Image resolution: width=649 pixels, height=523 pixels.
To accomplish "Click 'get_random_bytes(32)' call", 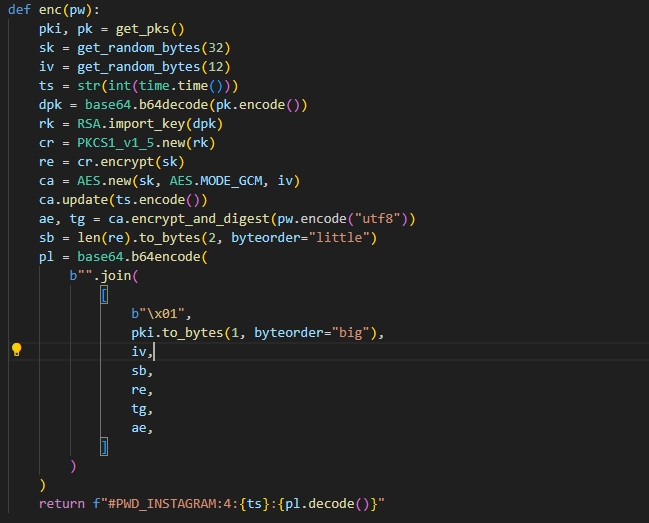I will (x=154, y=48).
